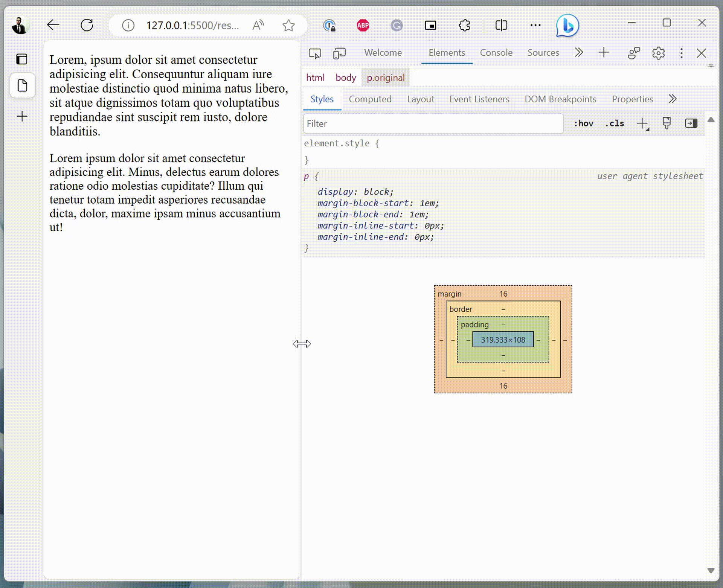The width and height of the screenshot is (723, 588).
Task: Toggle :hov element state panel
Action: pyautogui.click(x=583, y=123)
